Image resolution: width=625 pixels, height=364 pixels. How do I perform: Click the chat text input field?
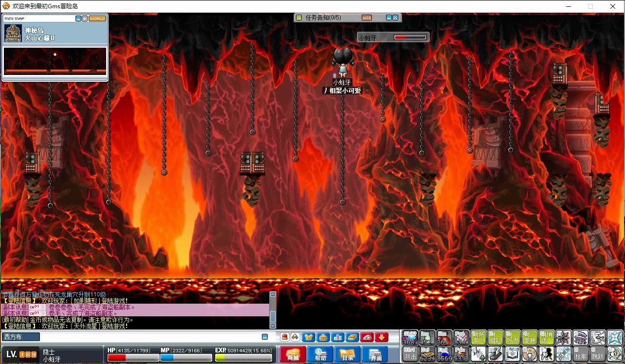tap(150, 337)
